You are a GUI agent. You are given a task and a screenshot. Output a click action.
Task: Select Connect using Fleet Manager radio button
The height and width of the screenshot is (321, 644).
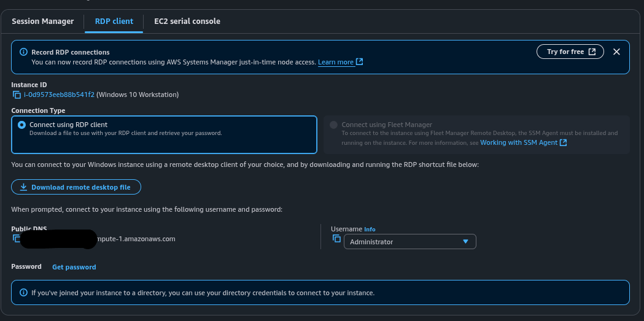coord(333,125)
